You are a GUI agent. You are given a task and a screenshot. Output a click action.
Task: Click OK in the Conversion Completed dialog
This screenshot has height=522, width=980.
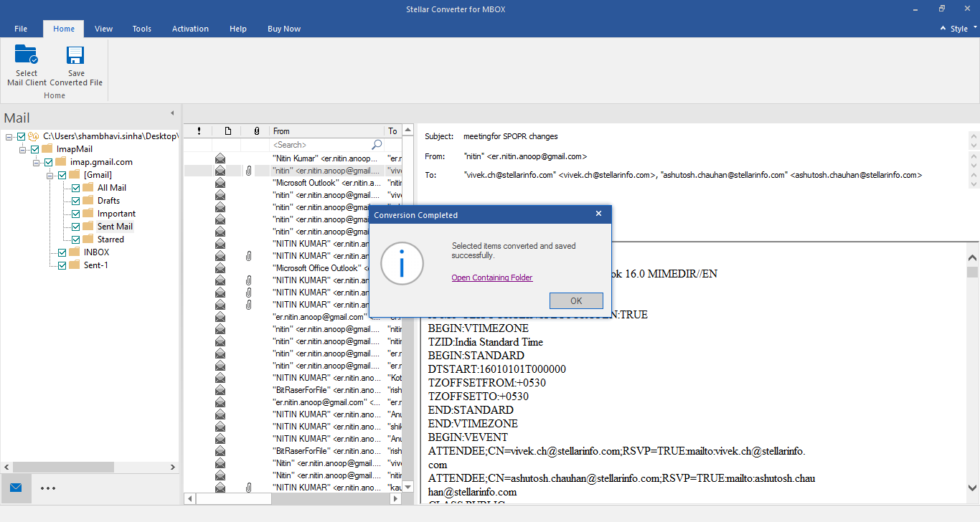coord(576,301)
